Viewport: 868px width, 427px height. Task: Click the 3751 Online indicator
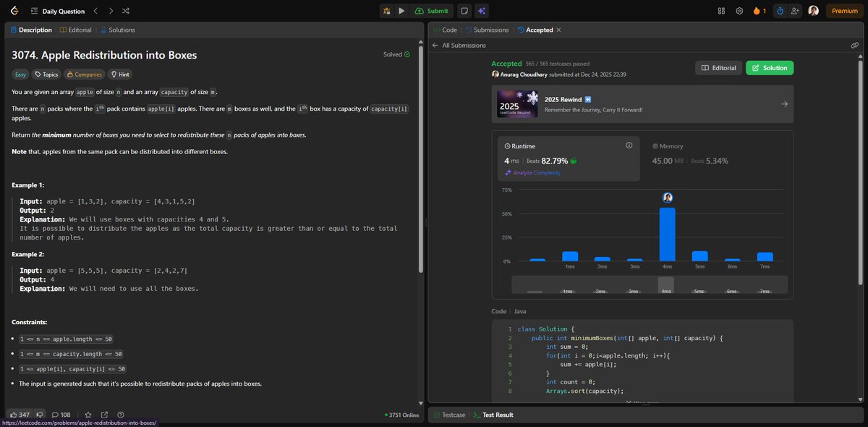(402, 415)
